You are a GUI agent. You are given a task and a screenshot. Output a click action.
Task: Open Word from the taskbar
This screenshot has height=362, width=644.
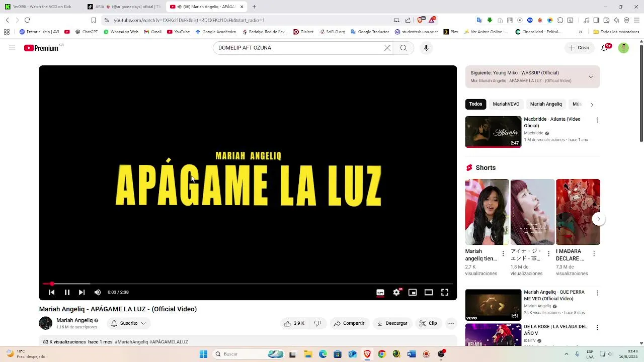click(412, 354)
